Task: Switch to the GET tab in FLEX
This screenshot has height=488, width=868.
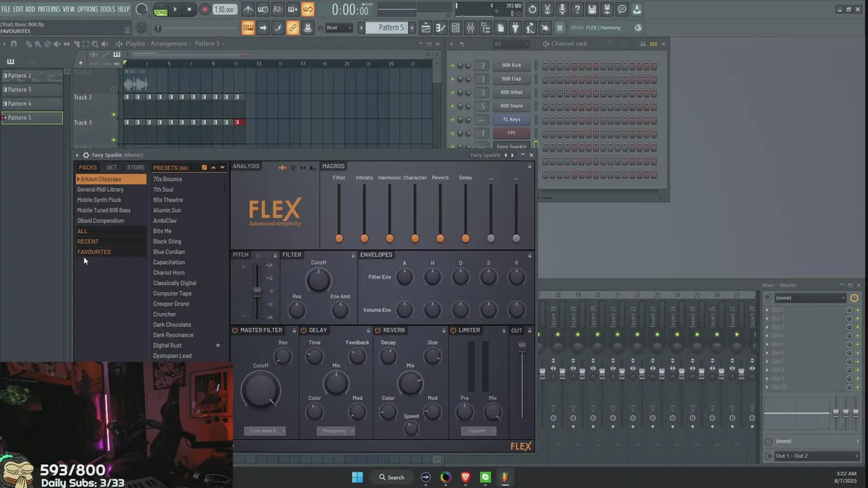Action: [x=111, y=167]
